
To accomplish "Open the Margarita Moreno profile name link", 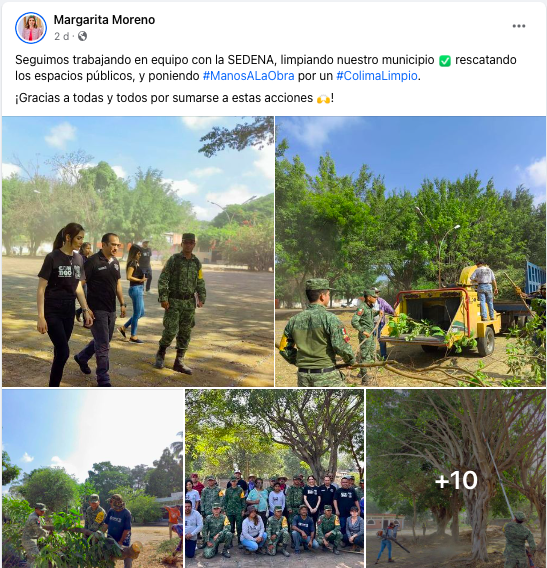I will pyautogui.click(x=104, y=20).
